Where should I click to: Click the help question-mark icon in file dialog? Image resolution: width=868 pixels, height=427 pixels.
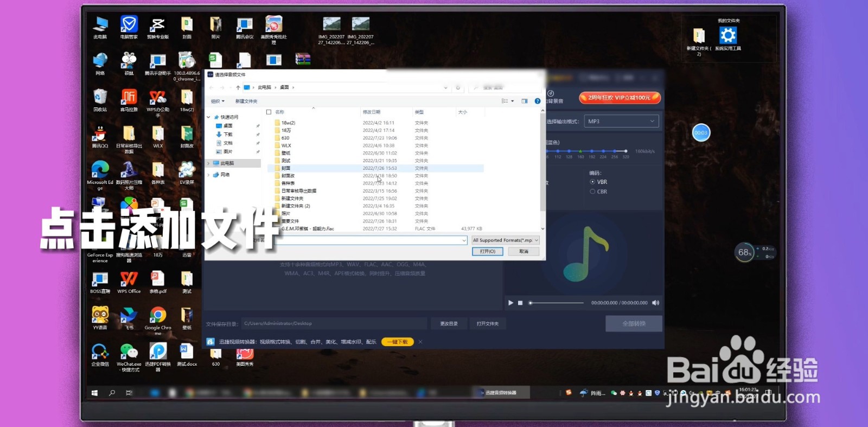click(538, 101)
